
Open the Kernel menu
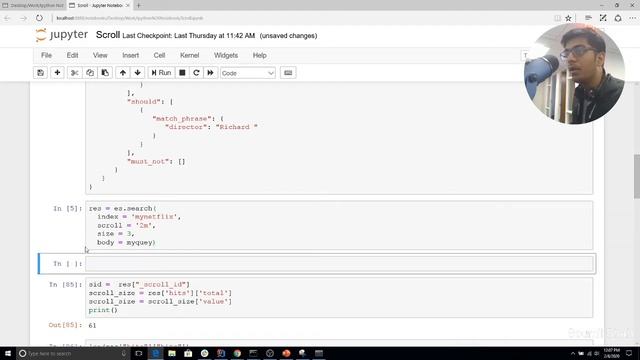pos(189,55)
